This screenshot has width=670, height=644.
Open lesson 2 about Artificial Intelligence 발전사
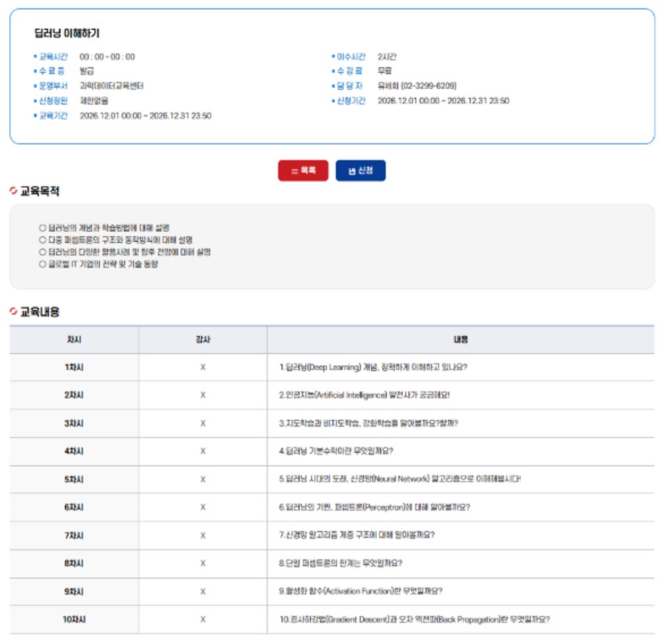pos(364,395)
